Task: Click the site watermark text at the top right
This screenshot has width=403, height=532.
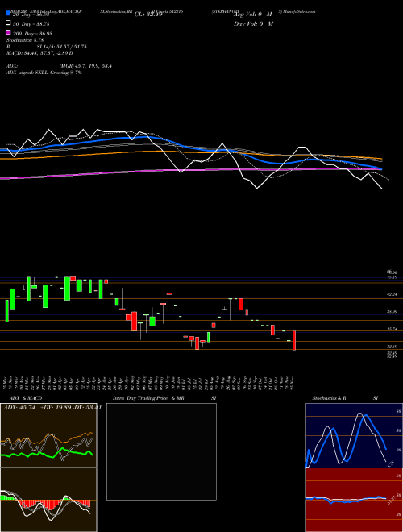Action: (297, 11)
